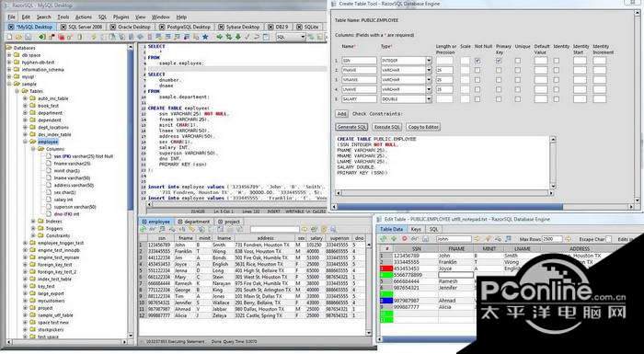This screenshot has width=644, height=354.
Task: Close the SQL Server 2008 tab with its X
Action: tap(63, 27)
